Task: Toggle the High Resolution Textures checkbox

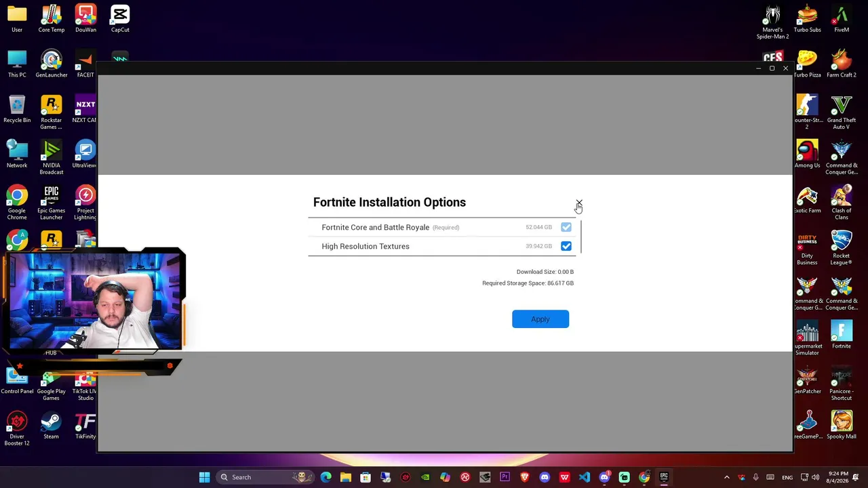Action: tap(566, 246)
